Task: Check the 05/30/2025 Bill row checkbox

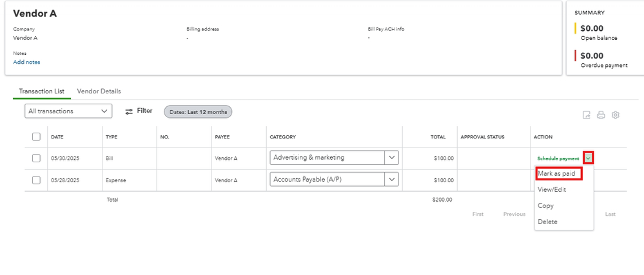Action: click(x=36, y=158)
